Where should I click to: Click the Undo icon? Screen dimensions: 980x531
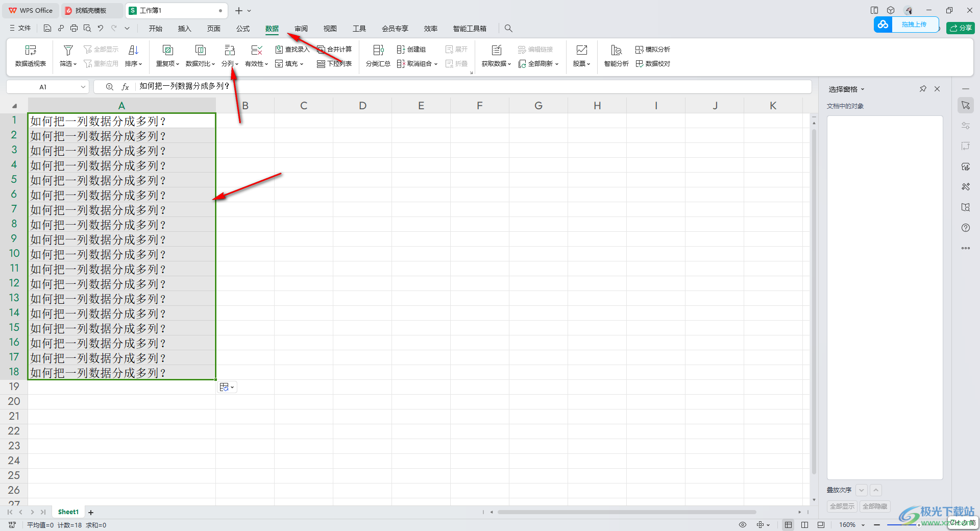point(101,28)
